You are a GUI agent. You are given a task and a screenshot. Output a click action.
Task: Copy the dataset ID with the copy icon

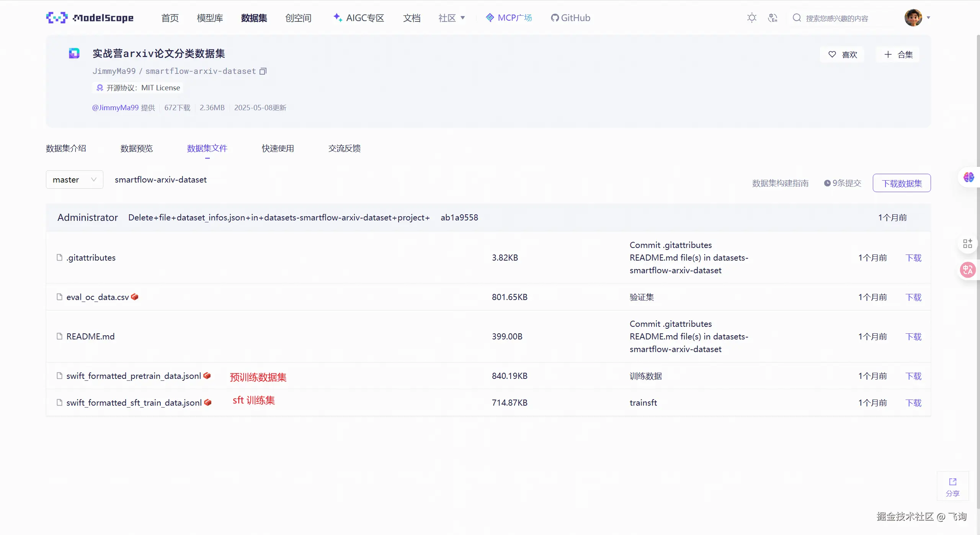[263, 71]
